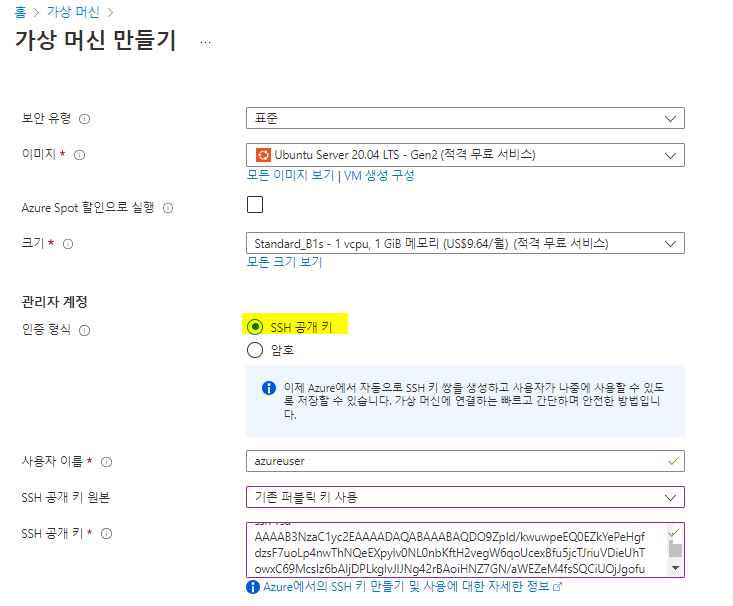Viewport: 733px width, 606px height.
Task: Enable Azure Spot 할인으로 실행 checkbox
Action: point(255,205)
